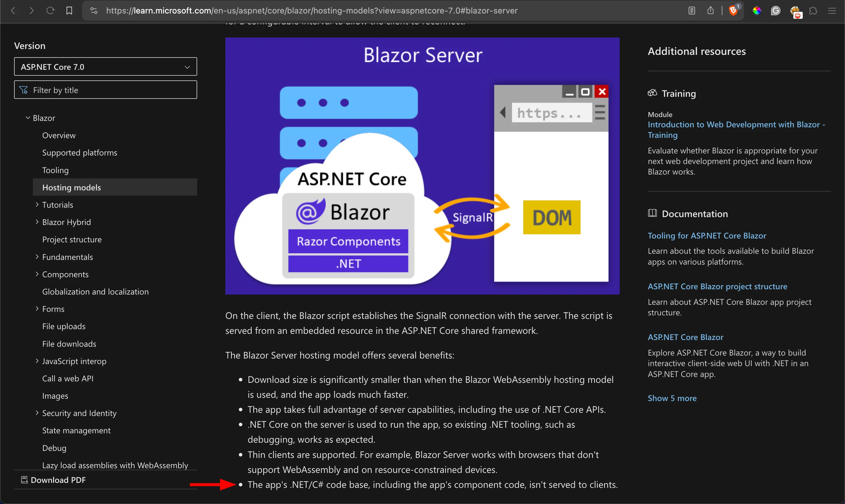Click Show 5 more link

tap(672, 398)
